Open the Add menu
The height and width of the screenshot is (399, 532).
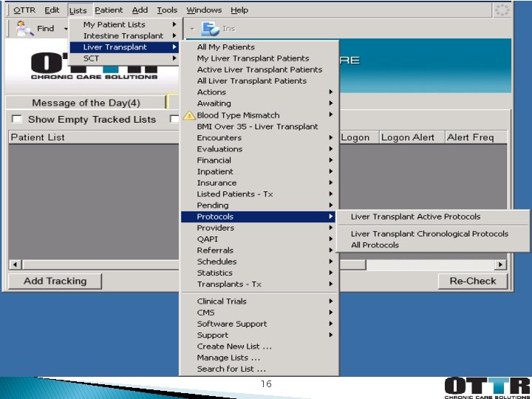pyautogui.click(x=140, y=10)
